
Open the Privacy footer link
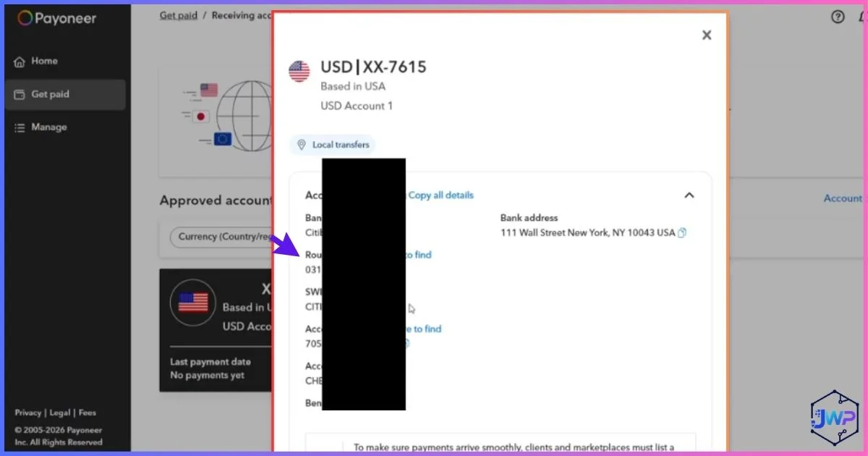point(27,413)
